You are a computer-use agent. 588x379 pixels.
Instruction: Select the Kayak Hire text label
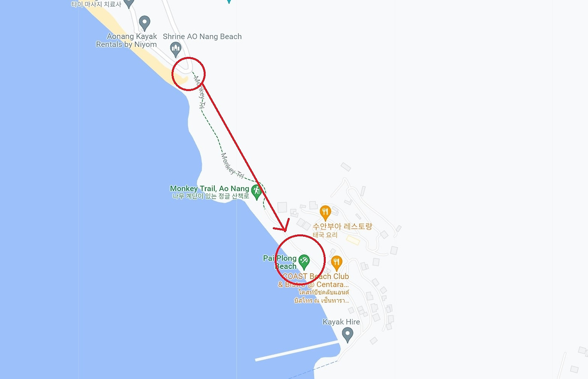click(x=341, y=322)
